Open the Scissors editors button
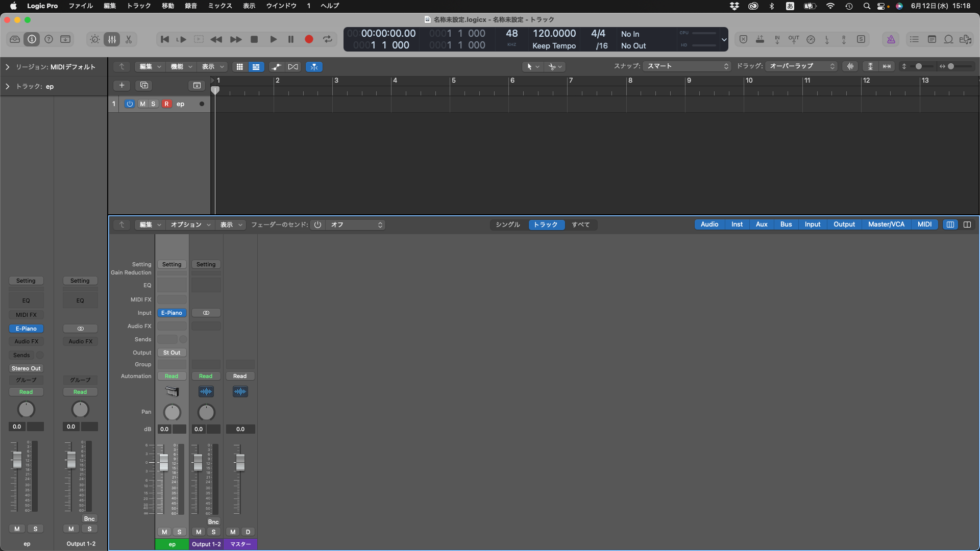This screenshot has width=980, height=551. click(129, 39)
